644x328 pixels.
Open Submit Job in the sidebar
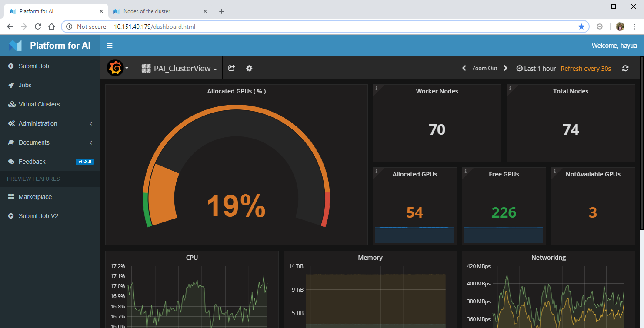50,66
